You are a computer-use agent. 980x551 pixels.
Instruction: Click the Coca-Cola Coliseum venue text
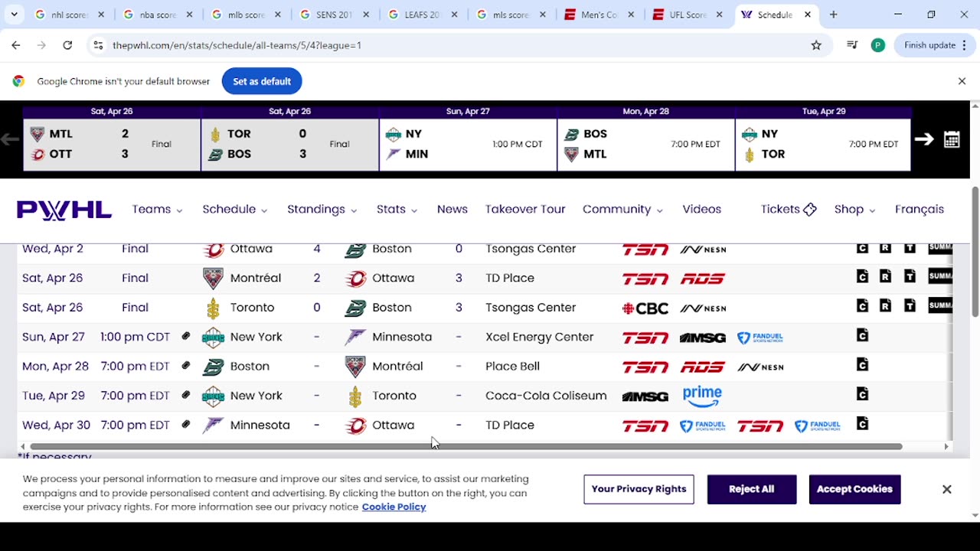pos(546,396)
